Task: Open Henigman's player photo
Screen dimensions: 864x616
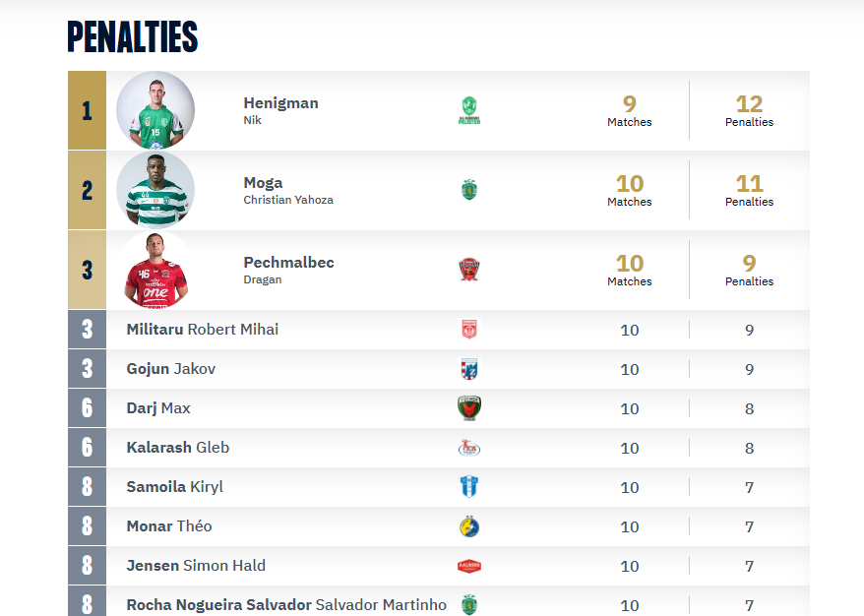Action: pyautogui.click(x=155, y=110)
